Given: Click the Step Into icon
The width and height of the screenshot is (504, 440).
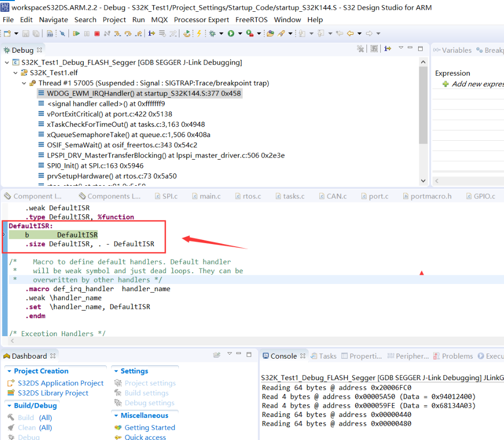Looking at the screenshot, I should [118, 33].
